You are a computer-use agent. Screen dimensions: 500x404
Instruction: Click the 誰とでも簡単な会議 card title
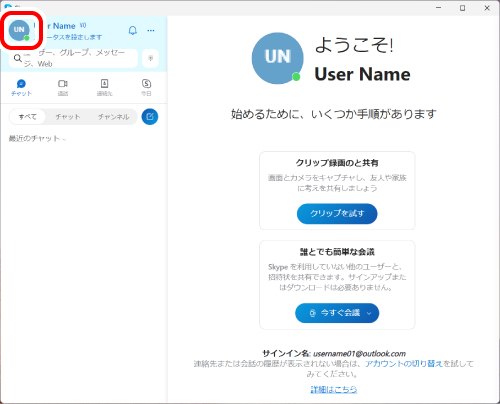pos(337,252)
